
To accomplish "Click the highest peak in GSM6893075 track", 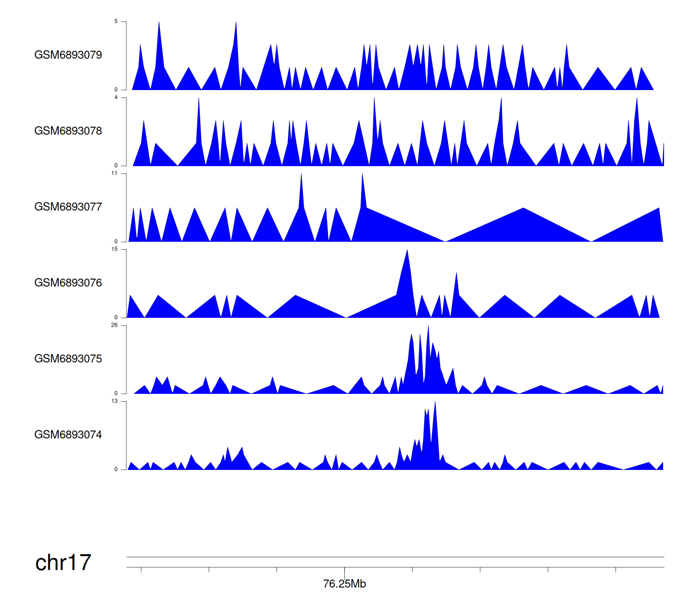I will click(x=428, y=329).
